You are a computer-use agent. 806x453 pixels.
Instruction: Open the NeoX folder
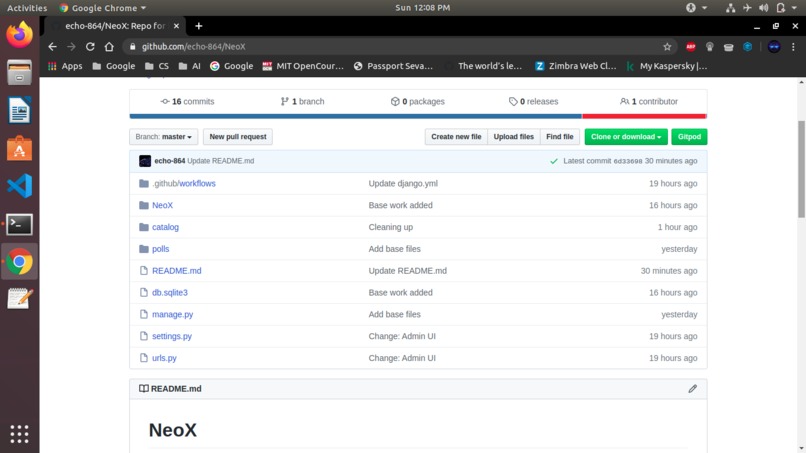162,205
